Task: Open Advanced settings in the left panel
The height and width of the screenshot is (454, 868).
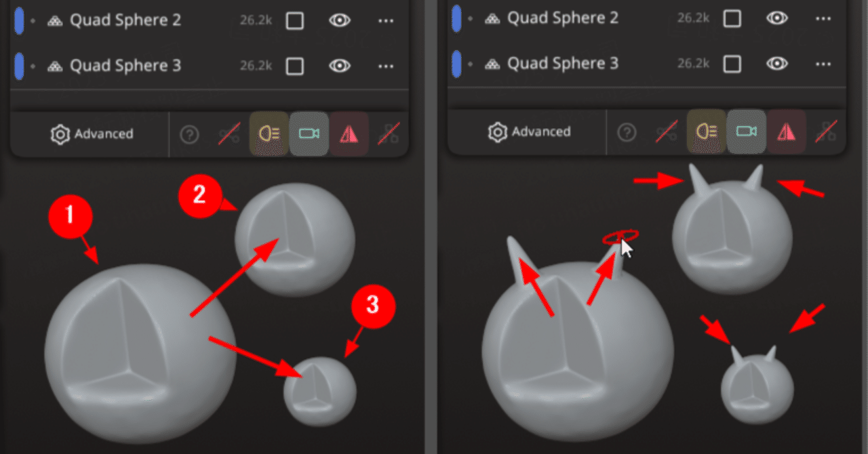Action: (x=92, y=134)
